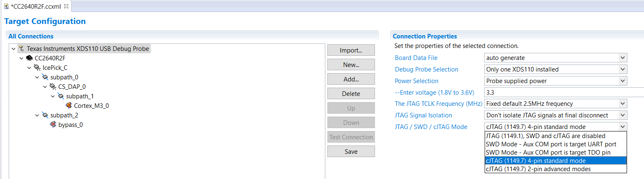Open the Board Data File dropdown
The height and width of the screenshot is (179, 644).
622,58
